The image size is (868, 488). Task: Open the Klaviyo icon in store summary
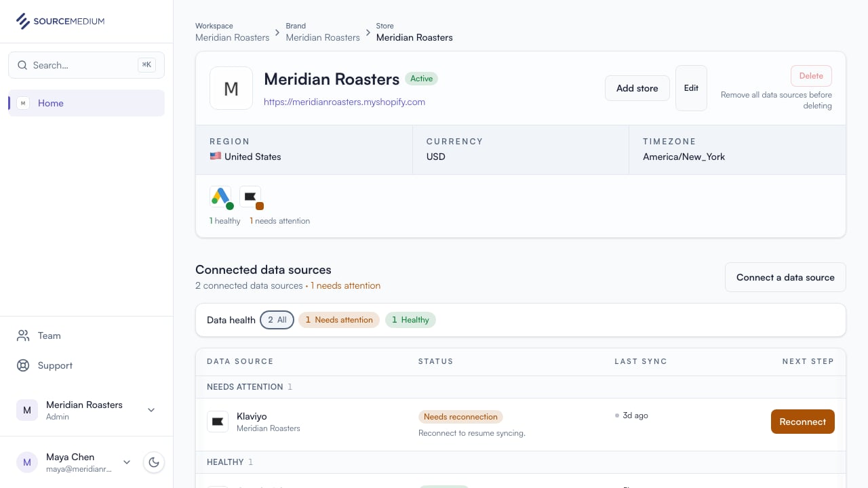tap(251, 197)
